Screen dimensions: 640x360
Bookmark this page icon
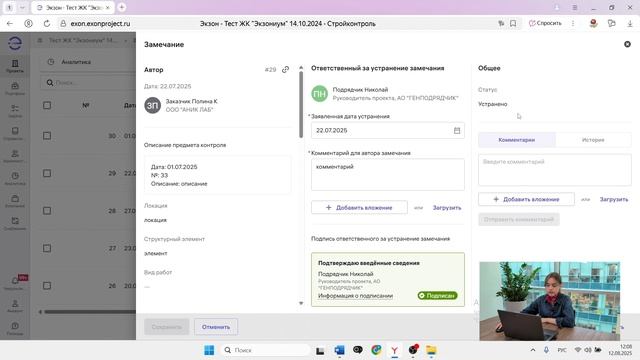tap(513, 24)
